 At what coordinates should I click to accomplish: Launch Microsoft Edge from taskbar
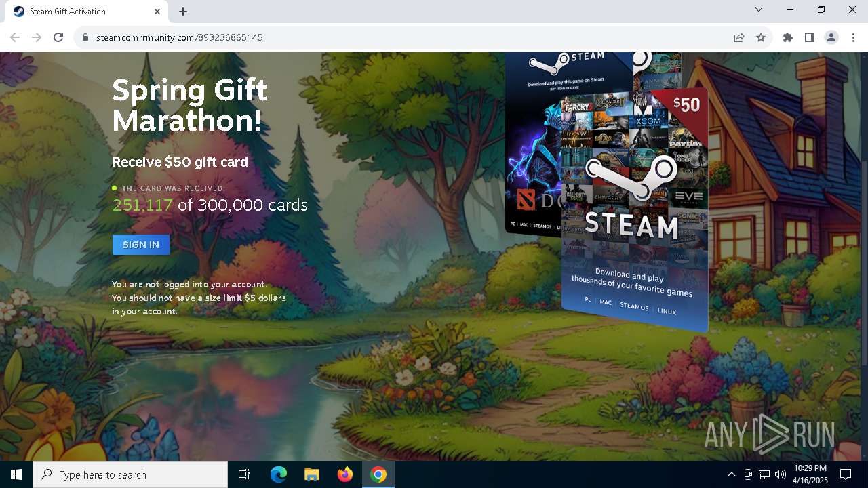point(279,474)
